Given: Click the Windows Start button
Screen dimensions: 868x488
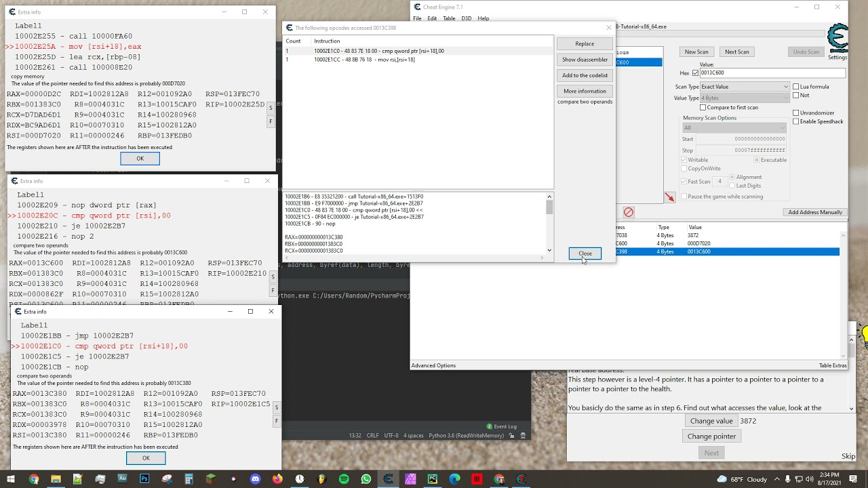Looking at the screenshot, I should point(12,479).
